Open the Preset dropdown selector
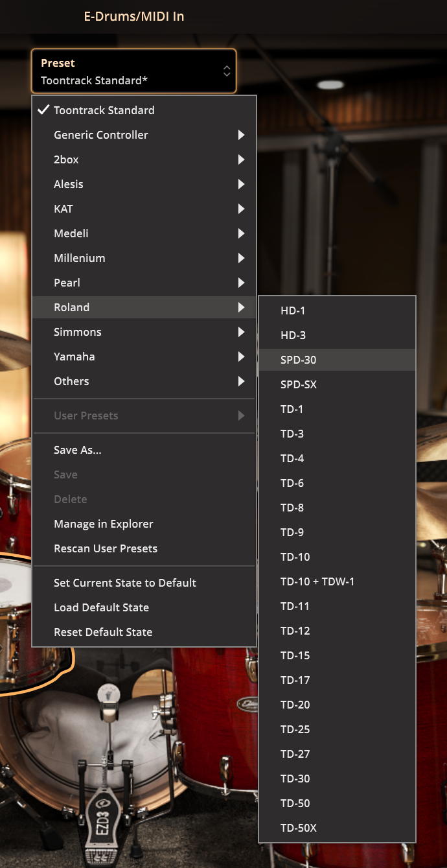 [x=133, y=71]
